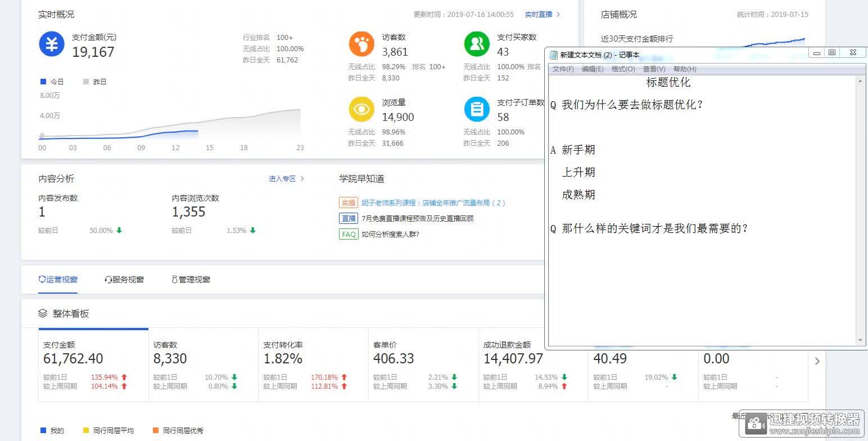The height and width of the screenshot is (441, 868).
Task: Click the orange footprint visitors icon
Action: pos(361,44)
